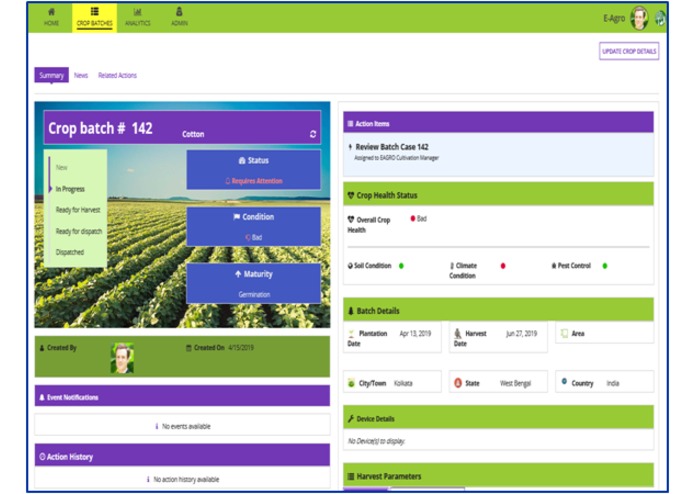Image resolution: width=695 pixels, height=494 pixels.
Task: Click the Requires Attention status text
Action: 257,181
